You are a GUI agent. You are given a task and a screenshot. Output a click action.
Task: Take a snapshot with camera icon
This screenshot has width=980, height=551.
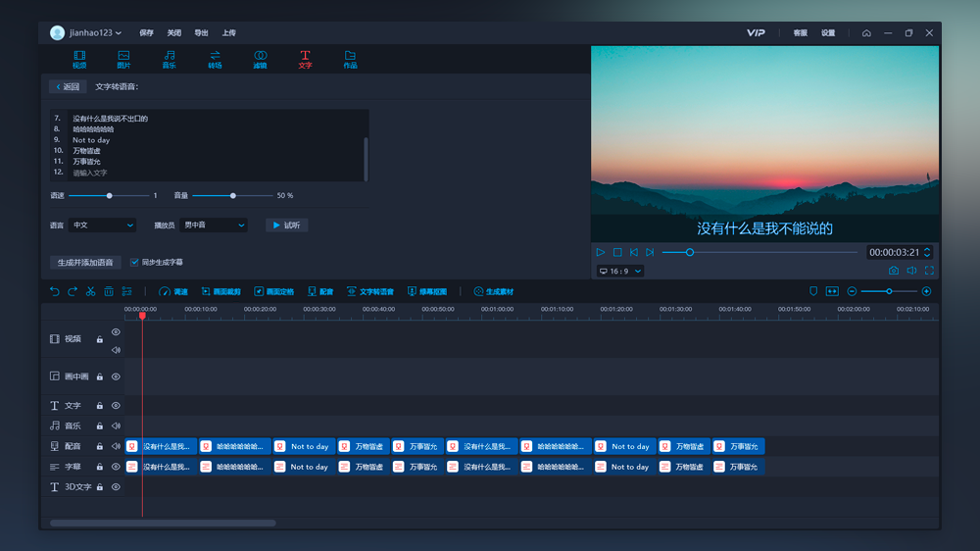click(x=894, y=271)
